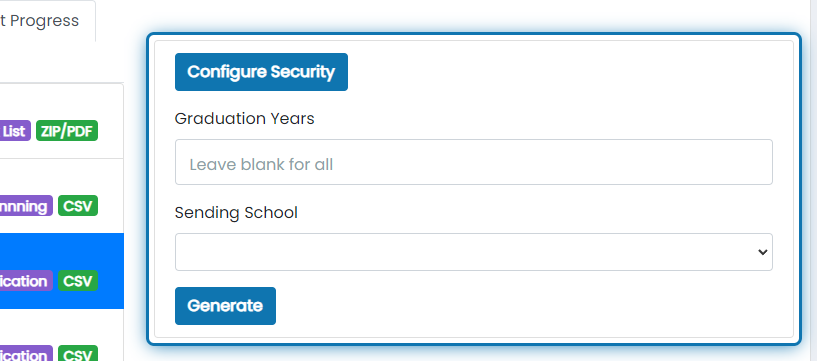Screen dimensions: 817x361
Task: Click the purple Planning tag badge
Action: [26, 206]
